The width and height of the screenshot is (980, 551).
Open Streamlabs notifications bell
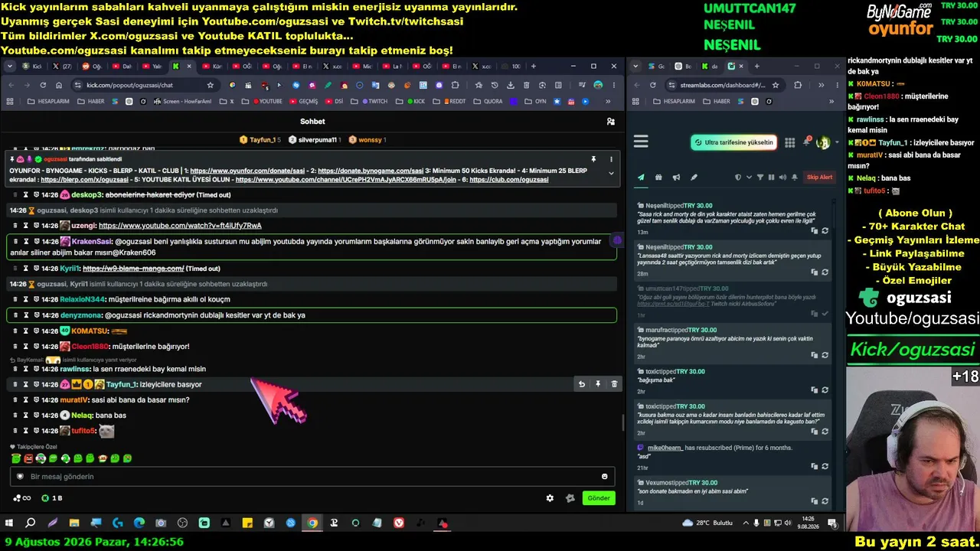click(806, 142)
